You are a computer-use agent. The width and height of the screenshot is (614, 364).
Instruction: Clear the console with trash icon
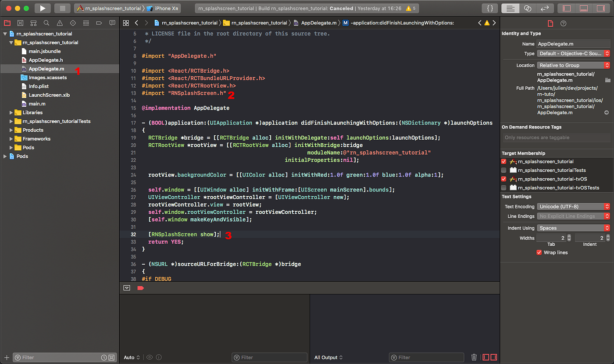point(474,357)
